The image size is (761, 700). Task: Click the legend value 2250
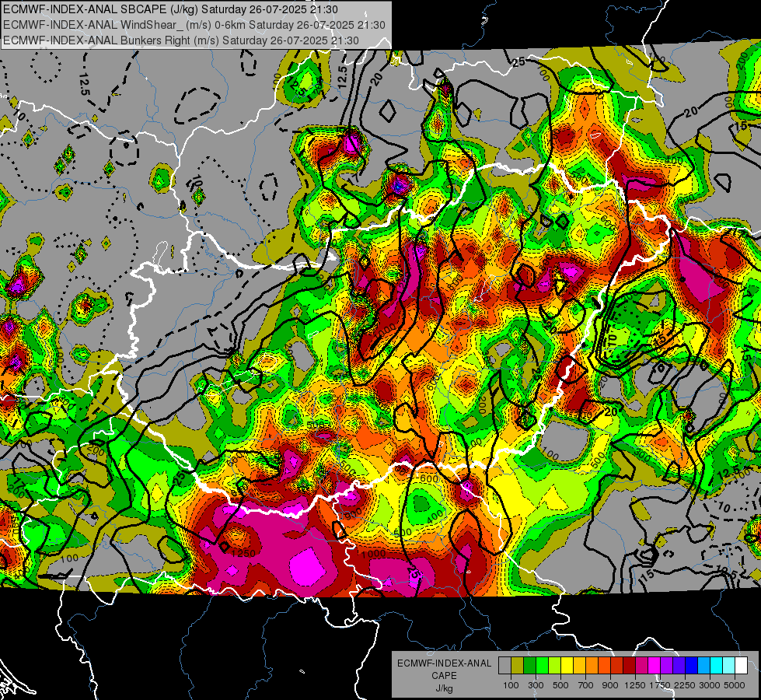pyautogui.click(x=685, y=685)
